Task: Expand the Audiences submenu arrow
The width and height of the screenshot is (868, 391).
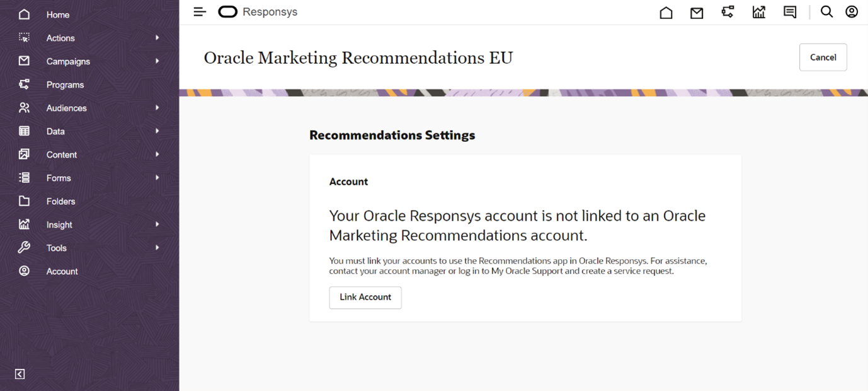Action: (x=157, y=108)
